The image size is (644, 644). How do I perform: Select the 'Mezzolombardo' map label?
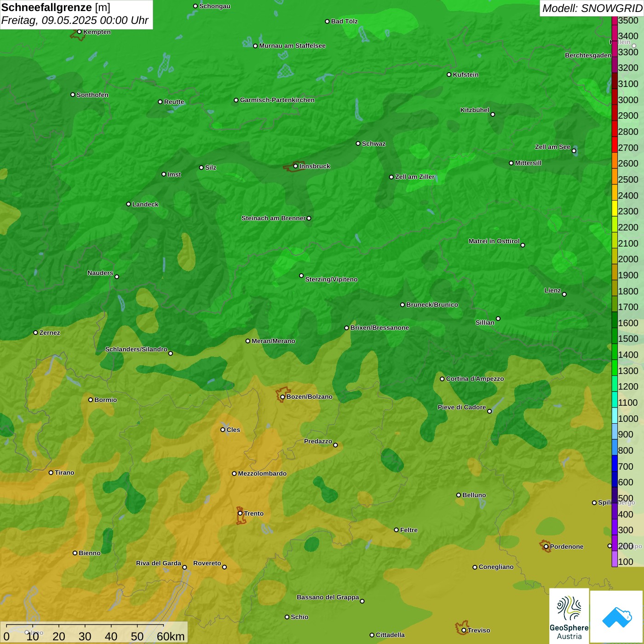[262, 473]
